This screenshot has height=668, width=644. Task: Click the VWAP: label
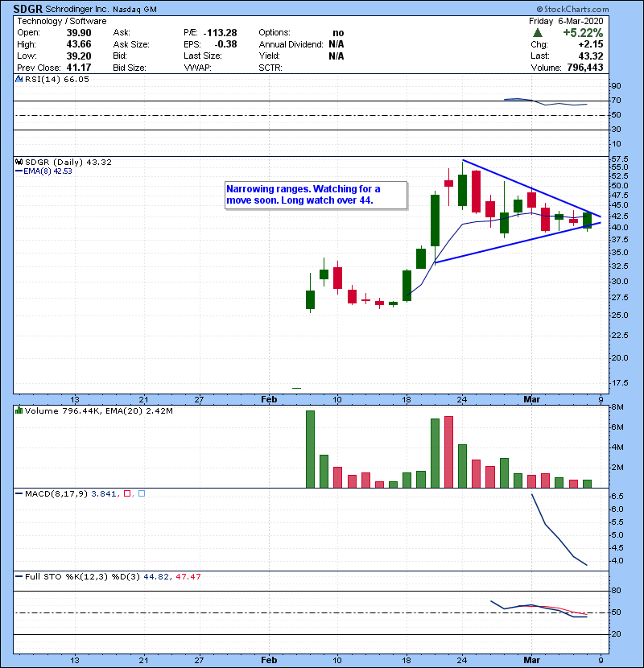tap(198, 68)
